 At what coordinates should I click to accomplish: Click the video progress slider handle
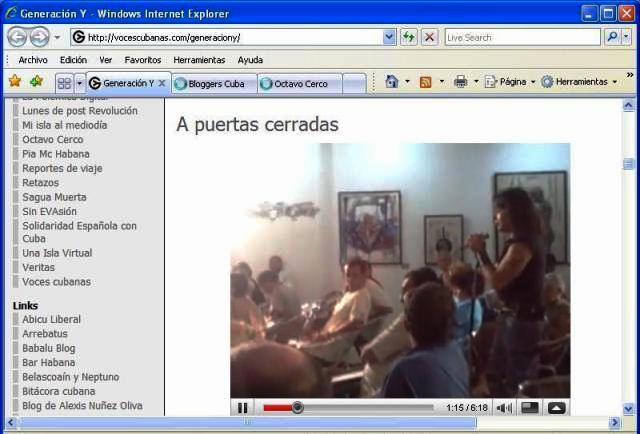298,407
